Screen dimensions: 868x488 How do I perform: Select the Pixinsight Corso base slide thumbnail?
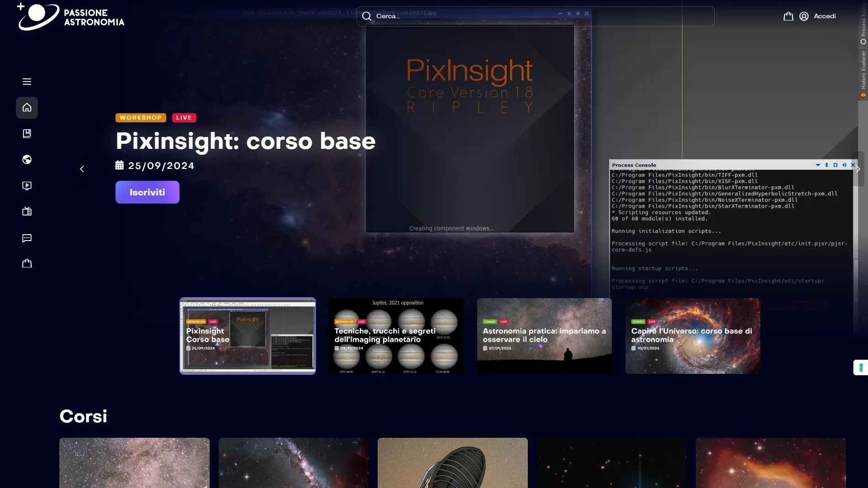(247, 336)
